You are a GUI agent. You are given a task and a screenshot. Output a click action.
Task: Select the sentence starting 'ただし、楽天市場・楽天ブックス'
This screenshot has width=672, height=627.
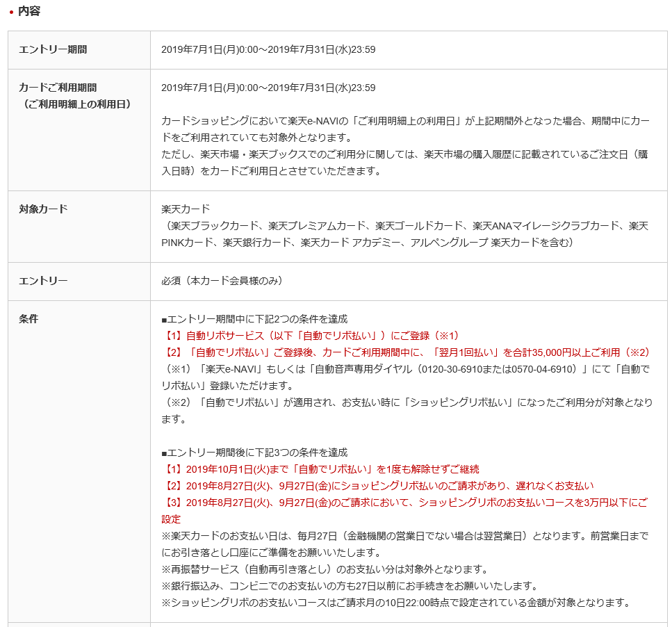[x=405, y=163]
